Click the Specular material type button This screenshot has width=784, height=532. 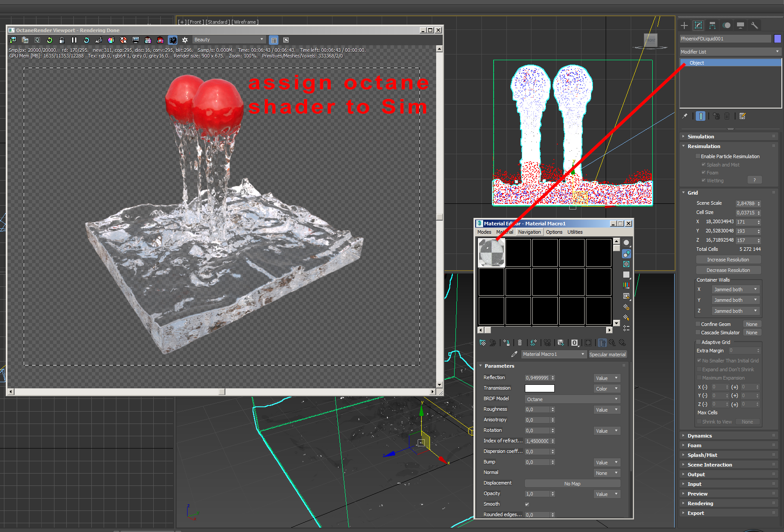pyautogui.click(x=607, y=355)
